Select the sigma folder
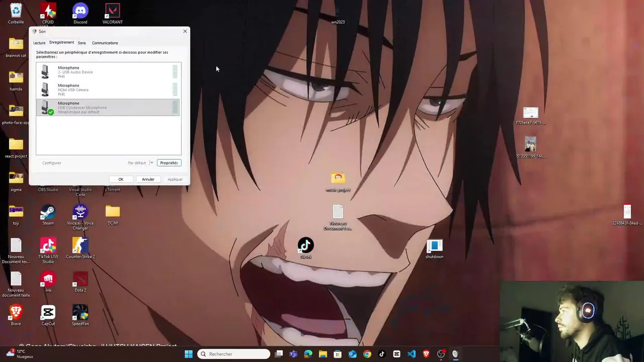Screen dimensions: 644x362 tap(16, 181)
